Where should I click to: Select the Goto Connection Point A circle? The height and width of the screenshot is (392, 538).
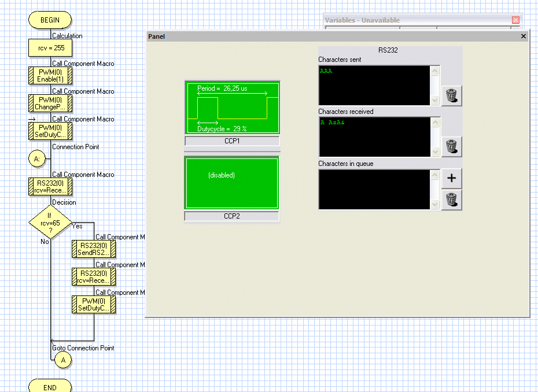coord(63,360)
